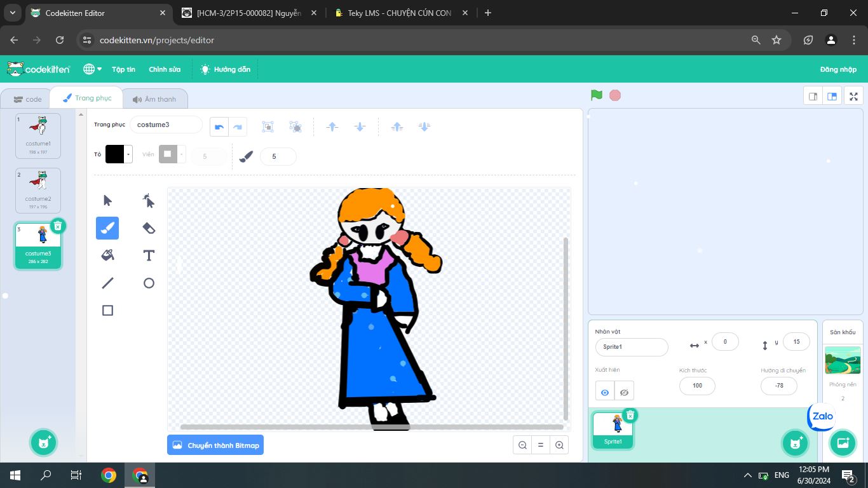The image size is (868, 488).
Task: Show the sprite with eye icon
Action: [x=605, y=392]
